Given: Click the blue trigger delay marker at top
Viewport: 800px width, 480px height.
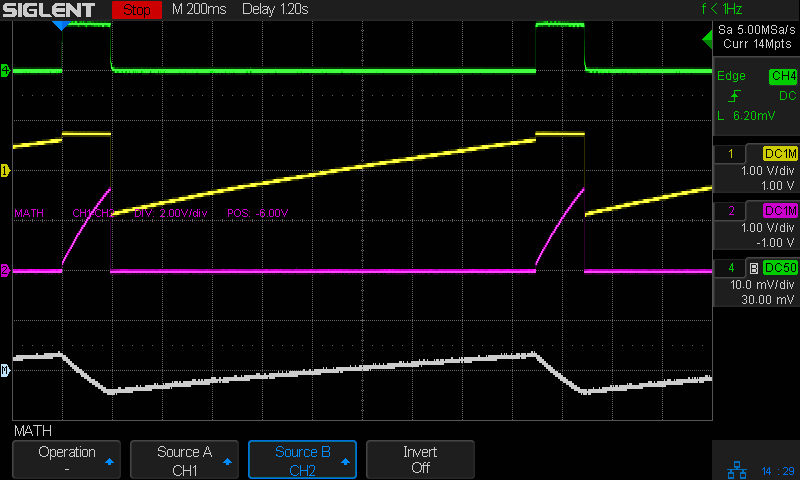Looking at the screenshot, I should click(62, 25).
